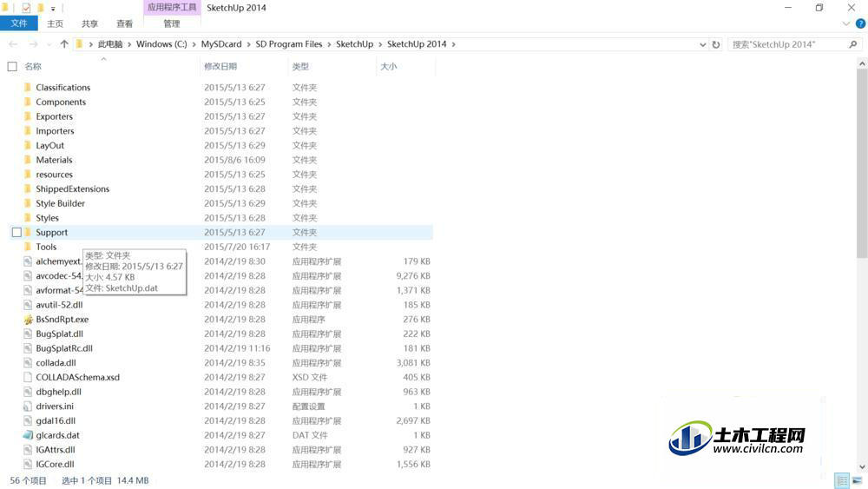Screen dimensions: 868x489
Task: Select the drivers.ini file icon
Action: click(x=28, y=406)
